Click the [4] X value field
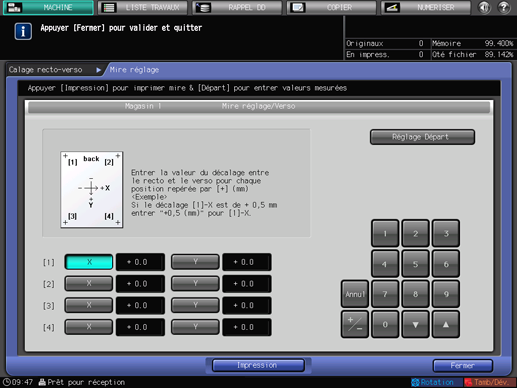This screenshot has height=388, width=517. tap(140, 327)
